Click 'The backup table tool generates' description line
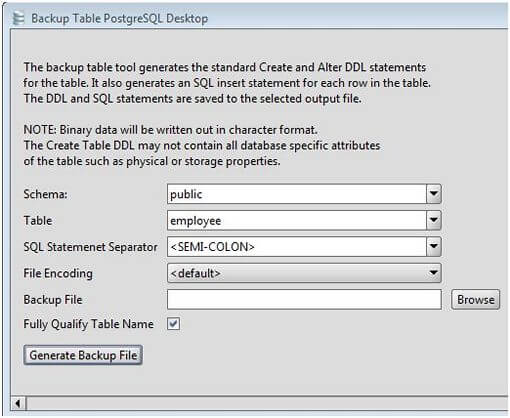The image size is (510, 418). (x=225, y=67)
